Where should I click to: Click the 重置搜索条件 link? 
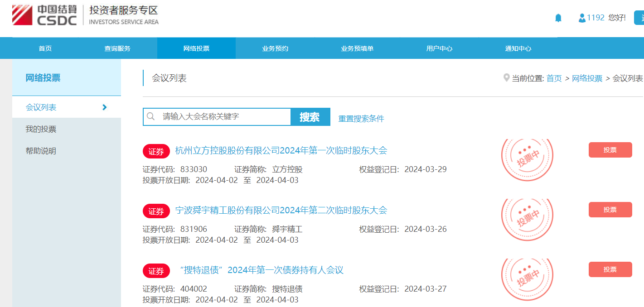[x=361, y=119]
